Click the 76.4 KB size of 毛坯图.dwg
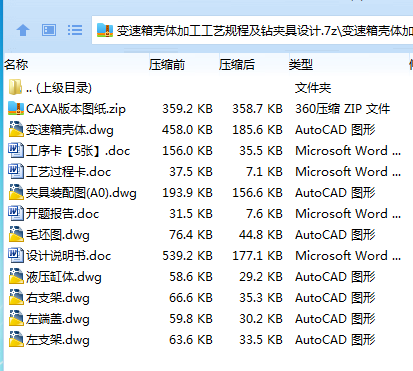Viewport: 413px width, 371px height. [x=191, y=235]
